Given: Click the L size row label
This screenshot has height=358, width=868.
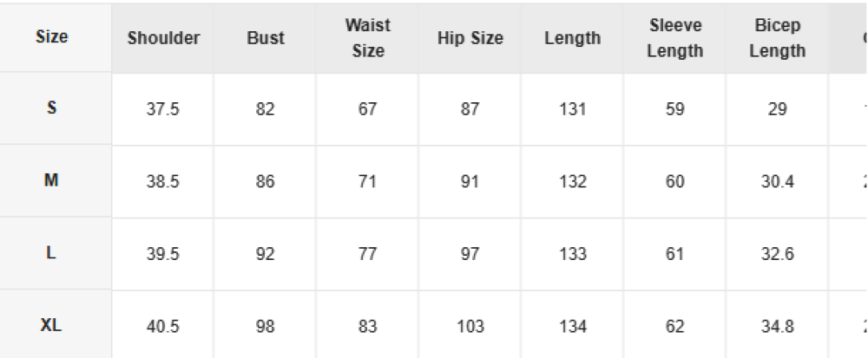Looking at the screenshot, I should (51, 252).
